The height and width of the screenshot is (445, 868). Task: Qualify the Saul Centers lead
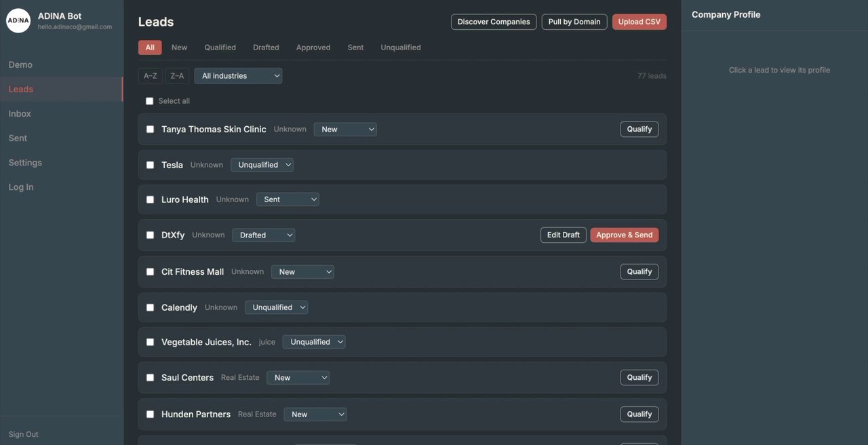point(639,377)
